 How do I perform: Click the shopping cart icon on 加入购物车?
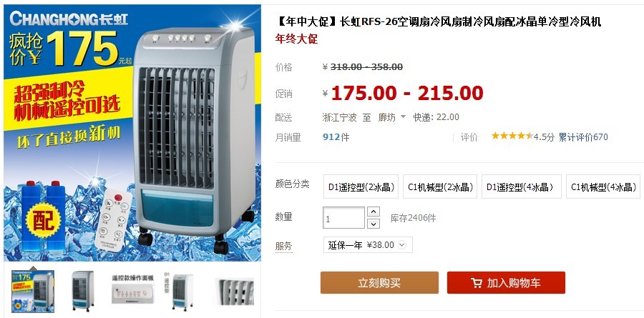(477, 283)
